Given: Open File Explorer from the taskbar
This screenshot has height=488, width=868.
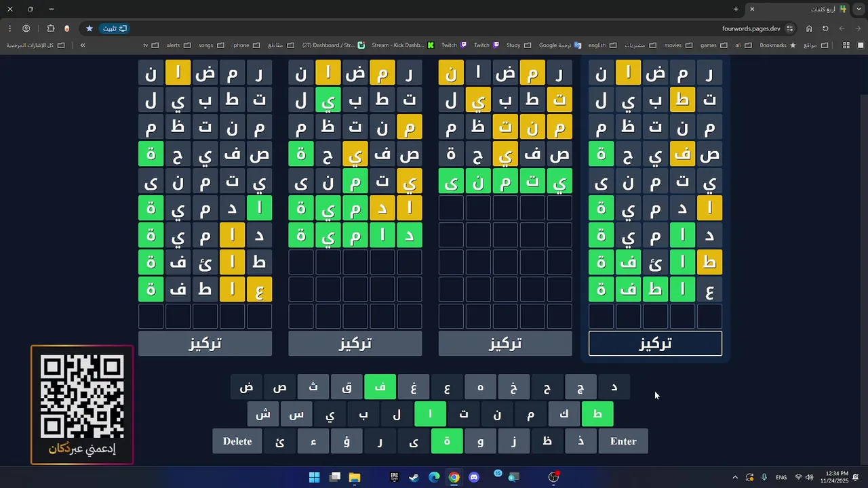Looking at the screenshot, I should click(x=355, y=477).
